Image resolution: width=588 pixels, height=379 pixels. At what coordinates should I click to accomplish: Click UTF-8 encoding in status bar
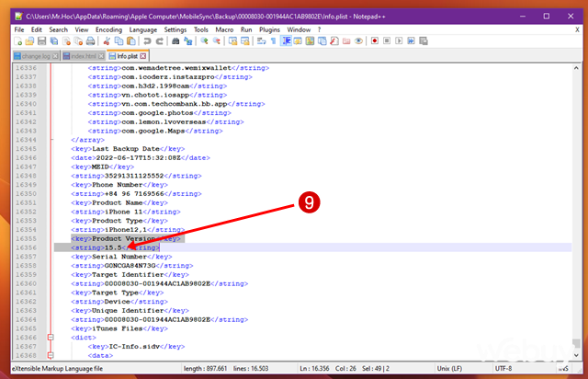pos(527,369)
